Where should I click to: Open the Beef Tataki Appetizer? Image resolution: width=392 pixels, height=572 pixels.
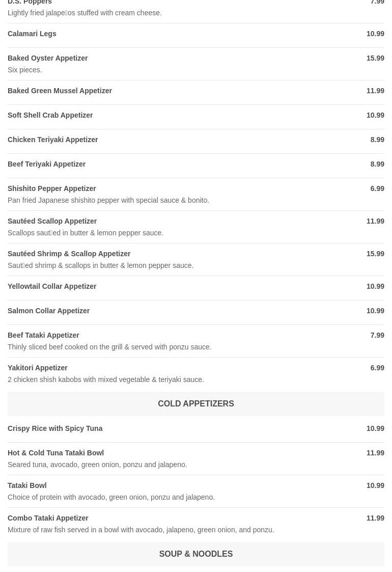(x=44, y=335)
